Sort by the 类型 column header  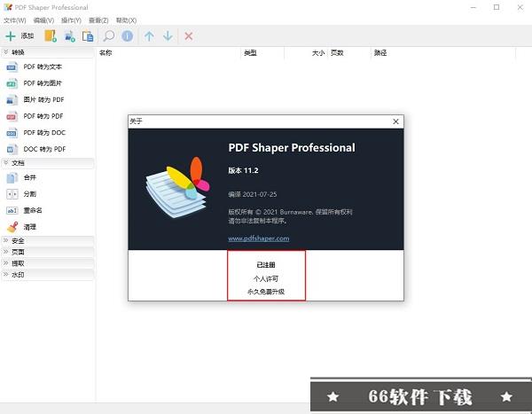(x=262, y=53)
